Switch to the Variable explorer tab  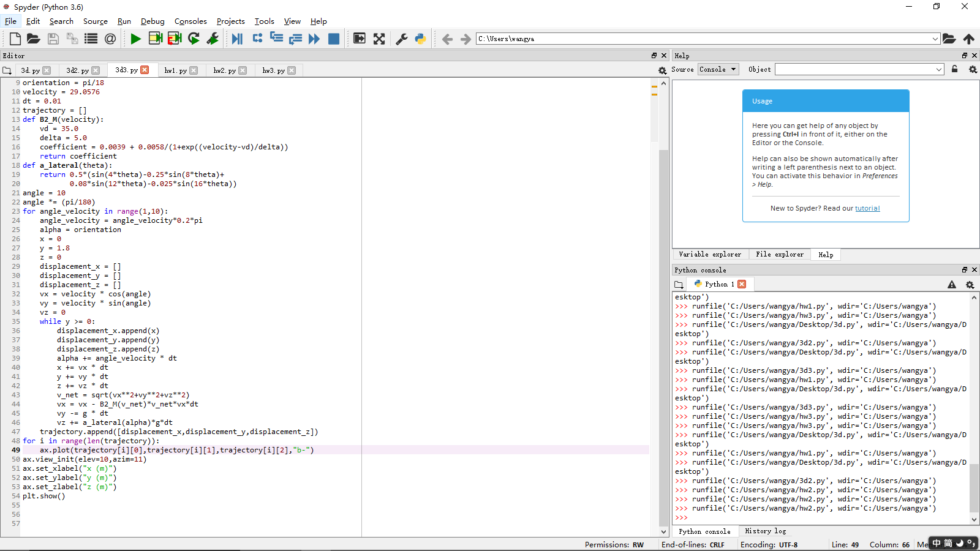[x=709, y=255]
